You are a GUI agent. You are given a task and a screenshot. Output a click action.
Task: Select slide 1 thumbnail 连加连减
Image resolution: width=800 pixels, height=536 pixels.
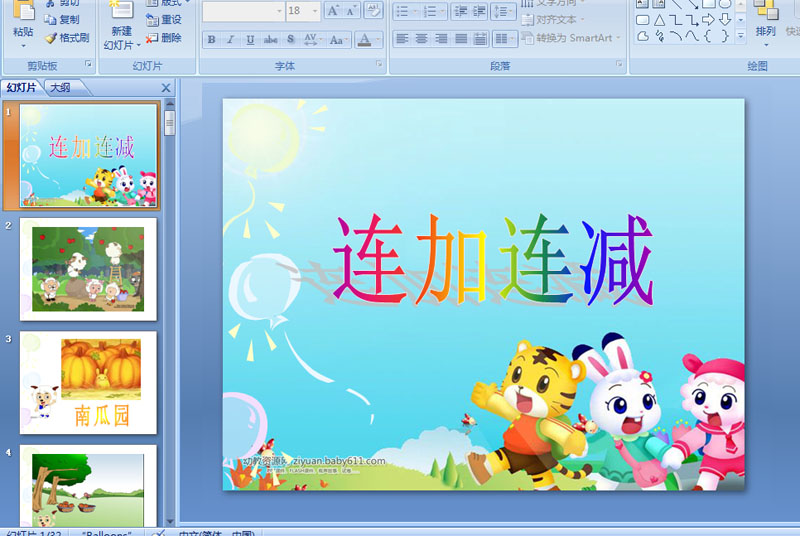pos(88,156)
